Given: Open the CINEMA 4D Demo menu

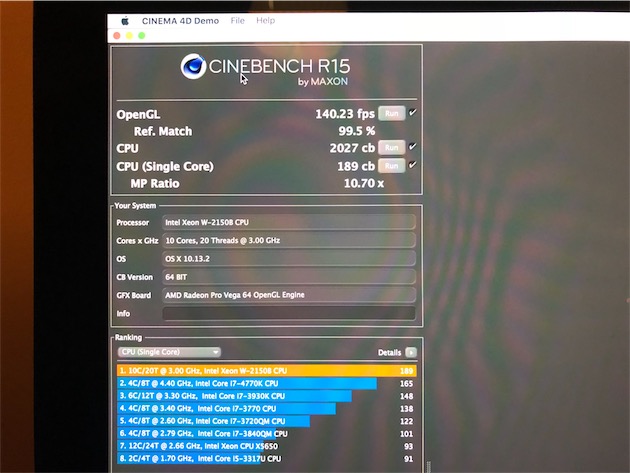Looking at the screenshot, I should (180, 21).
